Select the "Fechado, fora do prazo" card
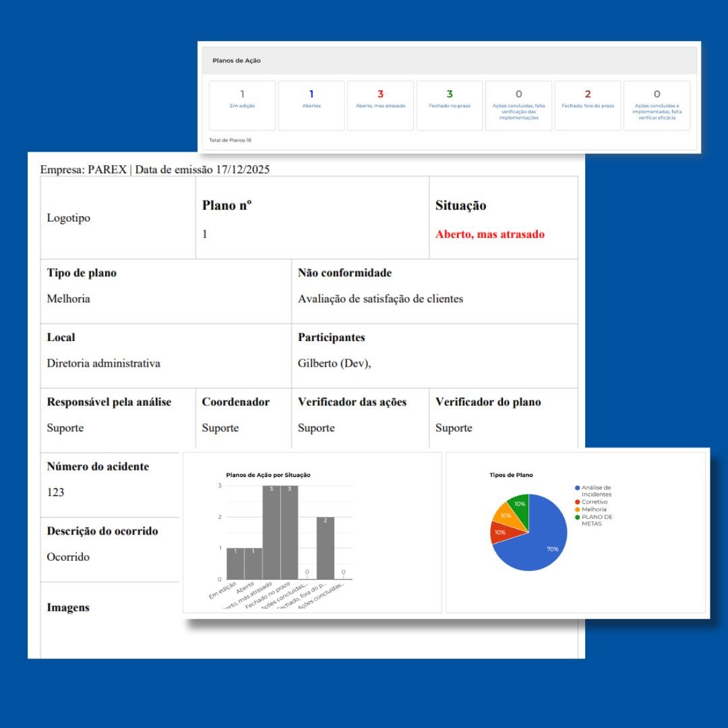Image resolution: width=728 pixels, height=728 pixels. [588, 105]
